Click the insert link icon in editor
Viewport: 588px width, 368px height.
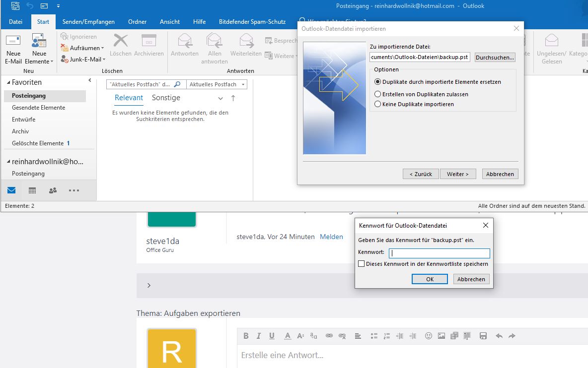point(329,336)
